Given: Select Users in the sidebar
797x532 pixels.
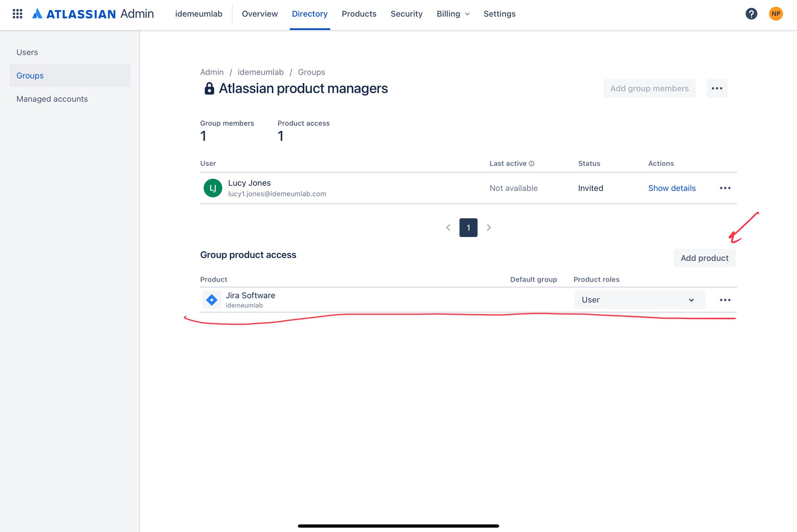Looking at the screenshot, I should (70, 53).
